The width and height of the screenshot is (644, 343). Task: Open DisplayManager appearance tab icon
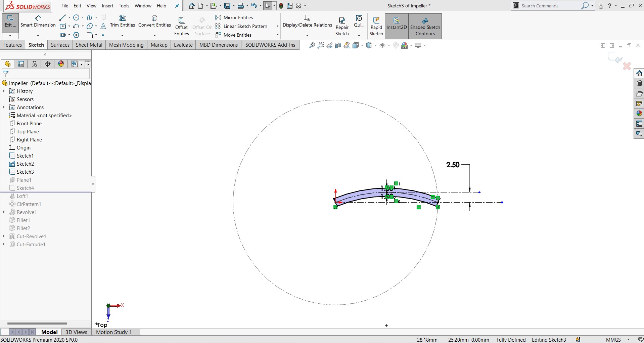61,64
